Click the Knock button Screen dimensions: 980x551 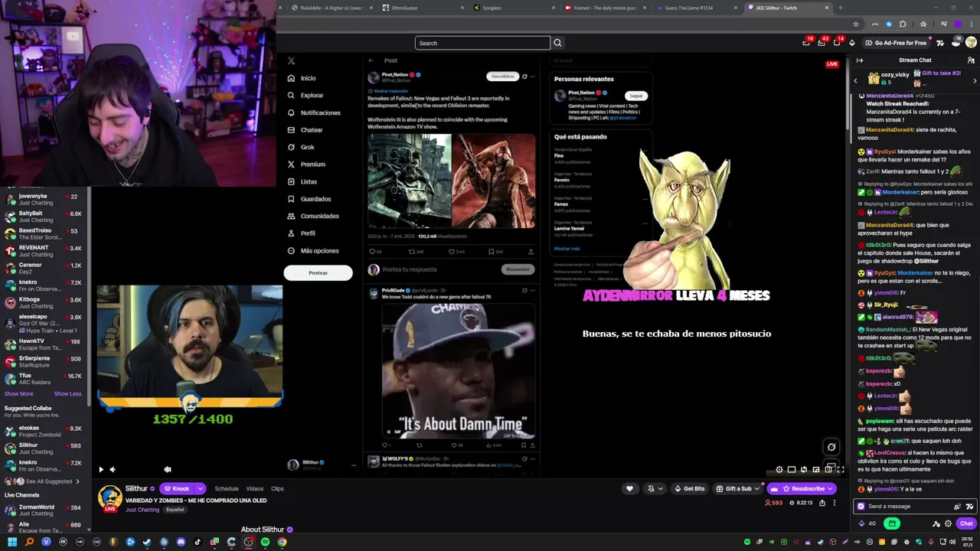(x=177, y=488)
